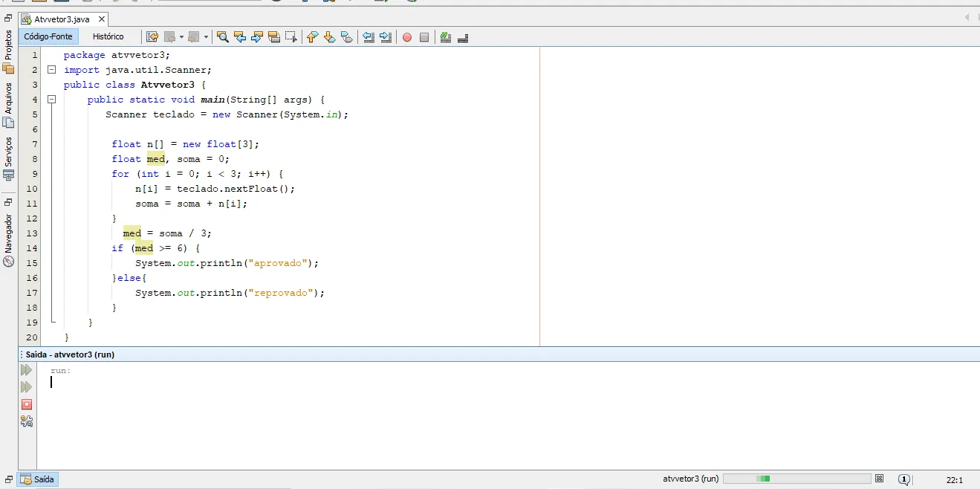Open the Back navigation dropdown arrow
The height and width of the screenshot is (489, 980).
(x=181, y=37)
